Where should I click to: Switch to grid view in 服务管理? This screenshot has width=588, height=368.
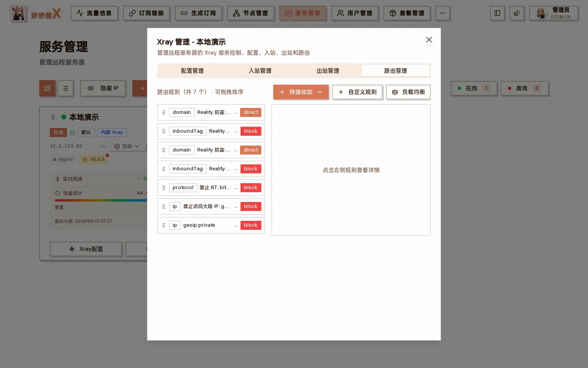[x=47, y=88]
